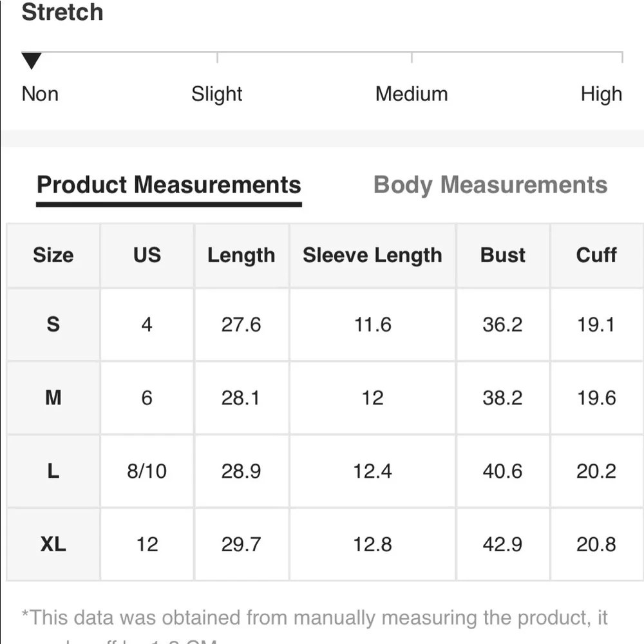Click the Medium stretch label

[x=412, y=94]
